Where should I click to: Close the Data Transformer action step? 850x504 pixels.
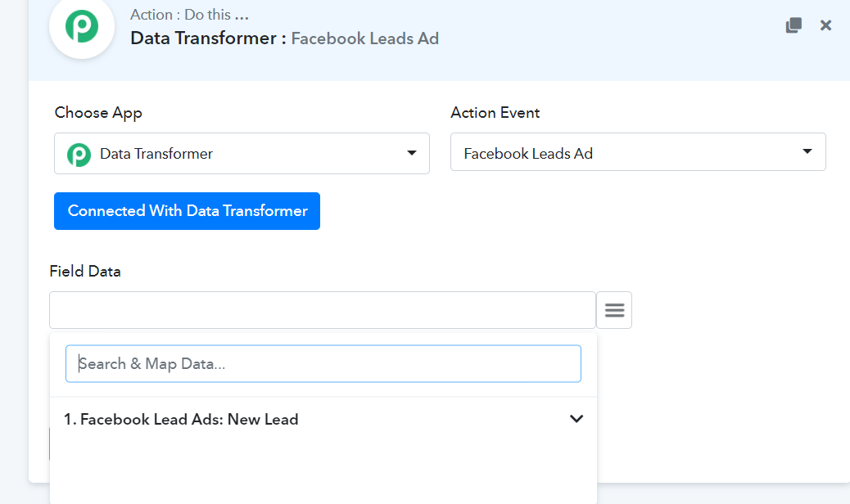coord(825,25)
